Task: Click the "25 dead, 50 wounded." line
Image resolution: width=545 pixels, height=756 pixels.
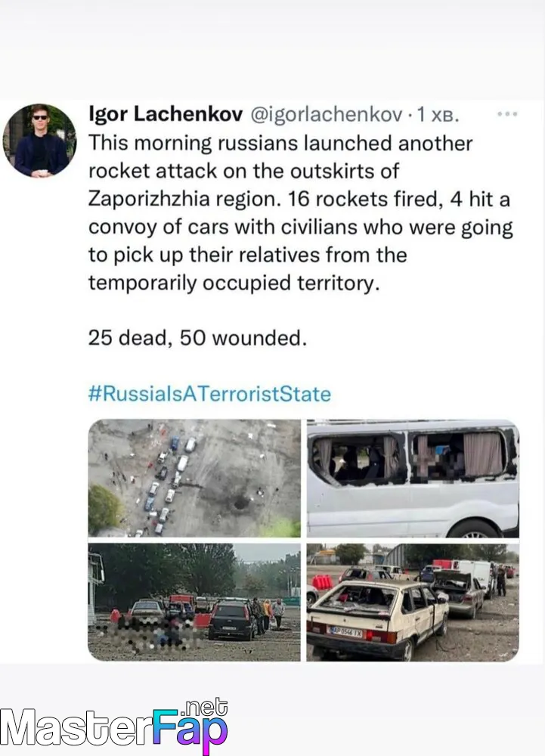Action: 197,337
